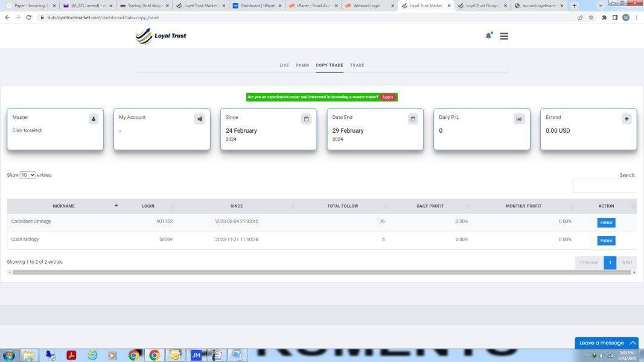644x362 pixels.
Task: Select page 1 in pagination
Action: [x=610, y=262]
